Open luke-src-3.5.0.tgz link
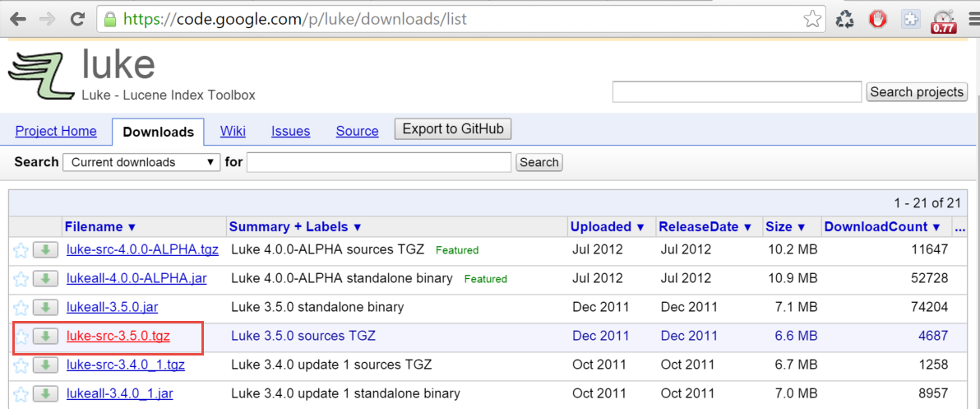This screenshot has width=980, height=409. click(x=118, y=337)
